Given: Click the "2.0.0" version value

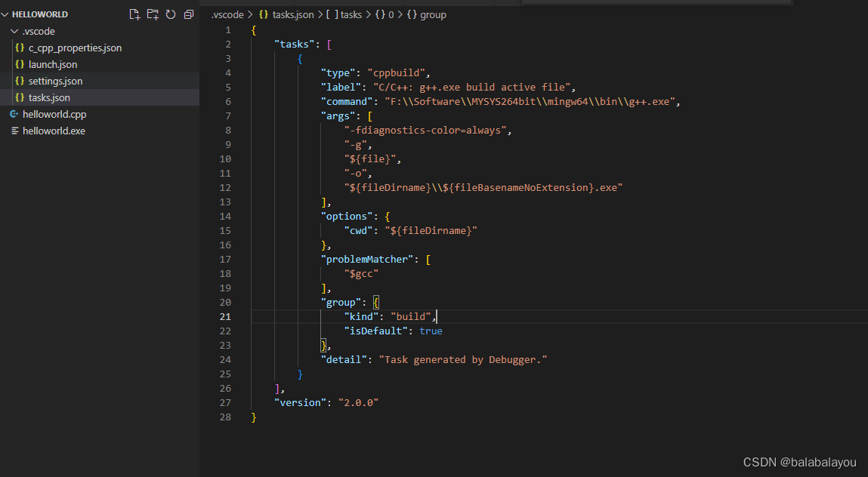Looking at the screenshot, I should [358, 403].
